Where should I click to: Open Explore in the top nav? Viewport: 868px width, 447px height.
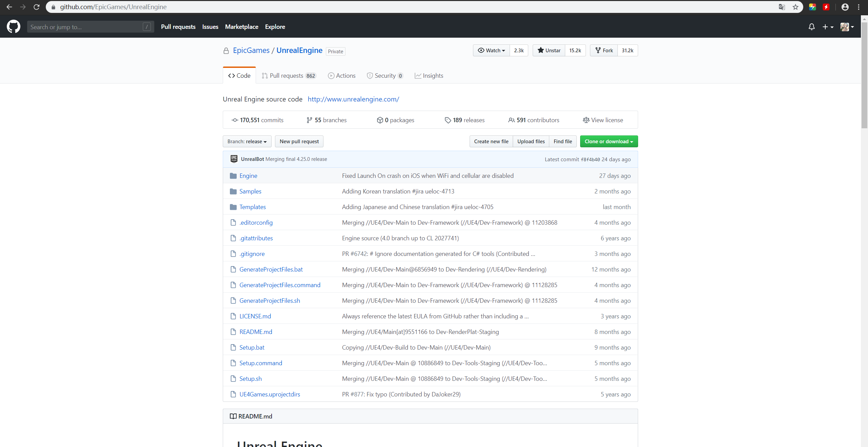pyautogui.click(x=275, y=27)
